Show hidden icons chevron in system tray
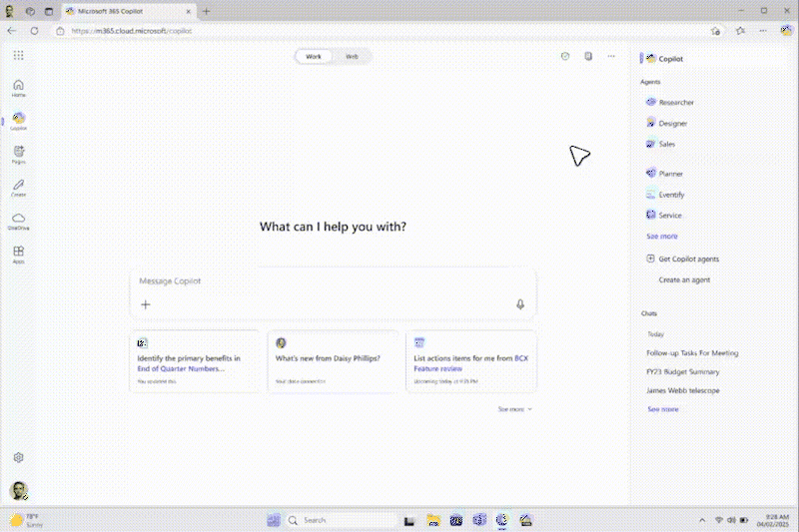 pyautogui.click(x=702, y=520)
